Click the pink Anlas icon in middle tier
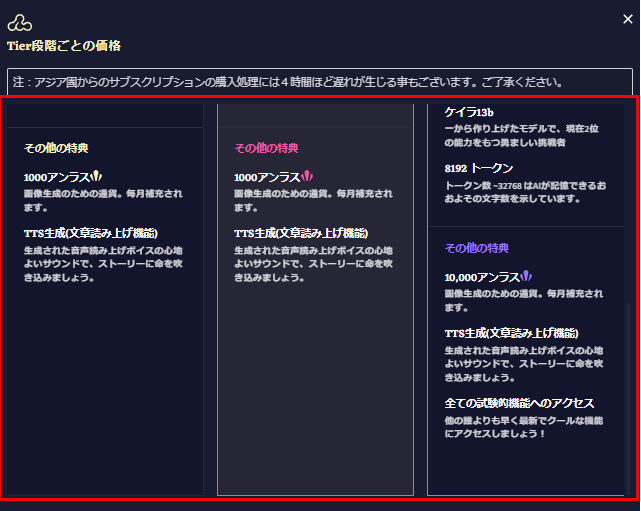 pyautogui.click(x=308, y=176)
